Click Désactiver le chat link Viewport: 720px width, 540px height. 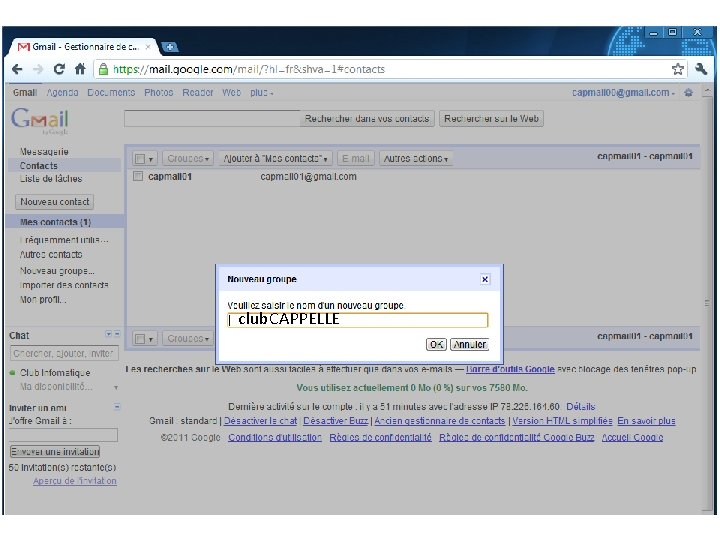[x=260, y=421]
